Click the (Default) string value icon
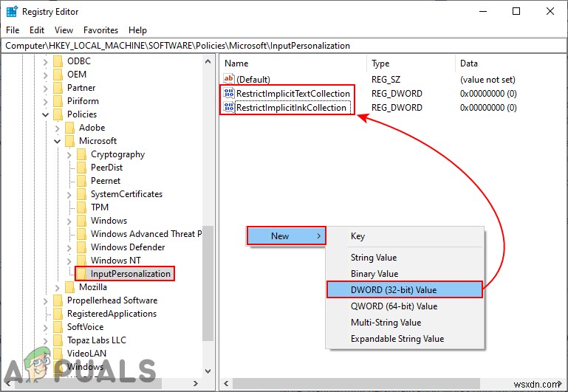 coord(228,79)
